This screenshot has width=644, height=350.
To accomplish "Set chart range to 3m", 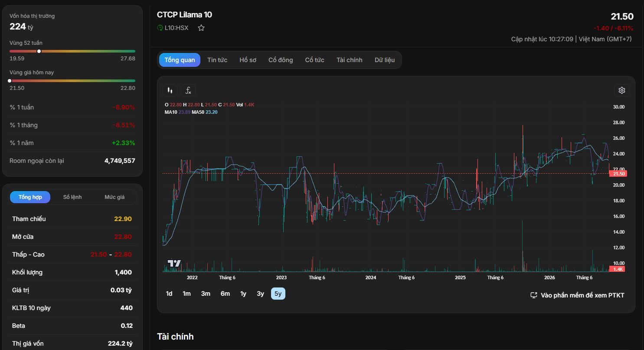I will (x=206, y=294).
